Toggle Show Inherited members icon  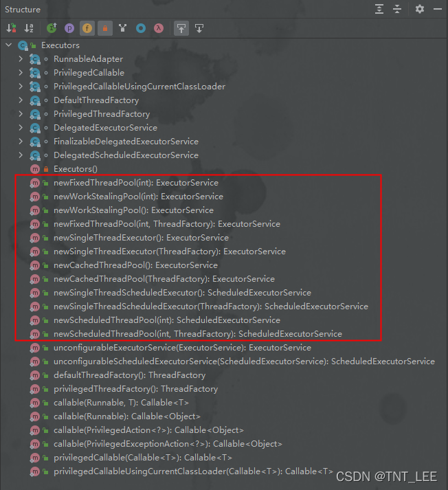(x=52, y=28)
